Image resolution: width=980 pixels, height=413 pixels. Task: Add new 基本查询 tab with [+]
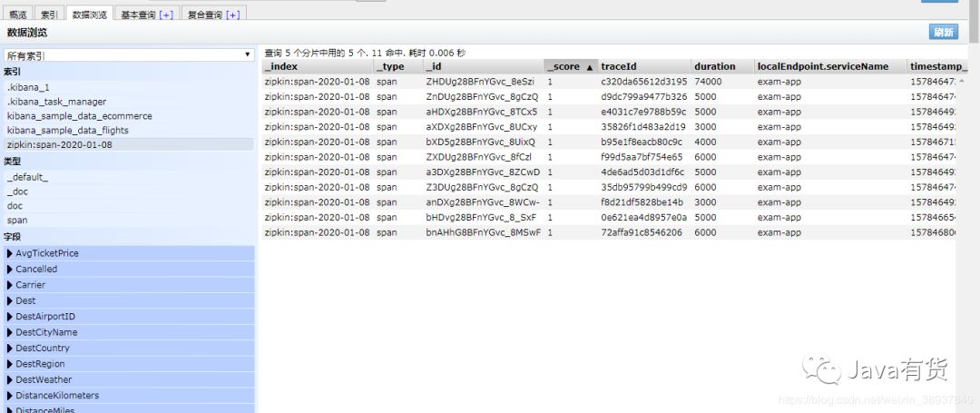pyautogui.click(x=167, y=15)
